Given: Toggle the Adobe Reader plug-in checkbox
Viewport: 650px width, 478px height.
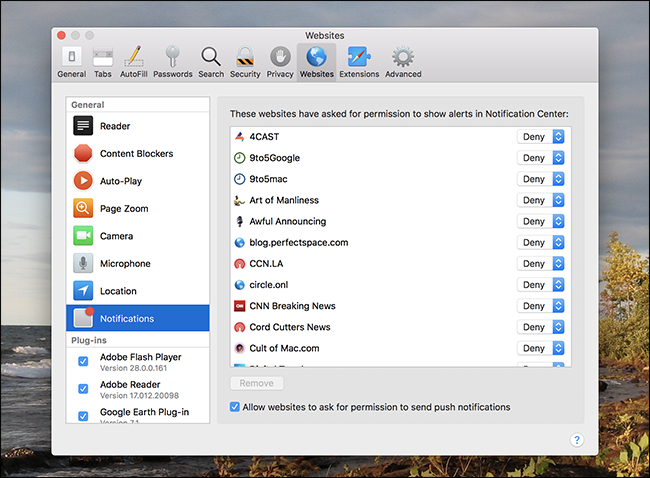Looking at the screenshot, I should 83,388.
